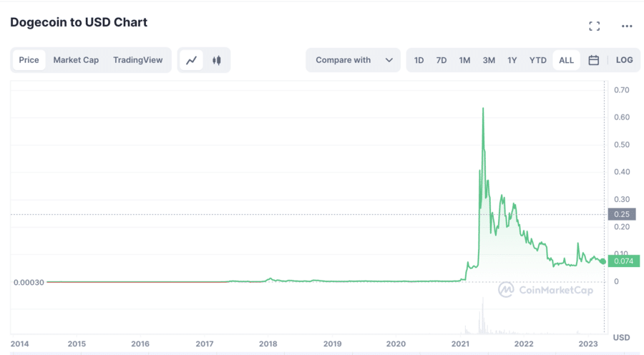Open the calendar date range picker
Viewport: 644px width, 355px height.
pyautogui.click(x=593, y=60)
